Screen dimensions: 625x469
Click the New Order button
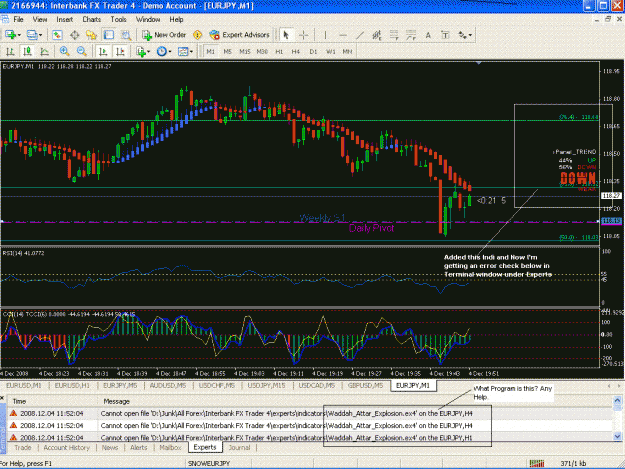[164, 35]
